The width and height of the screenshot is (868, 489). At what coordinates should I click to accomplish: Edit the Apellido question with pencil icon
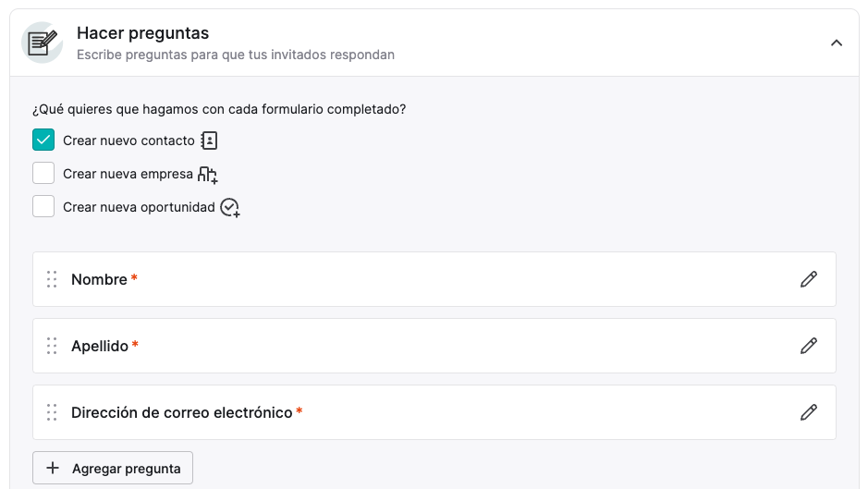pos(809,346)
